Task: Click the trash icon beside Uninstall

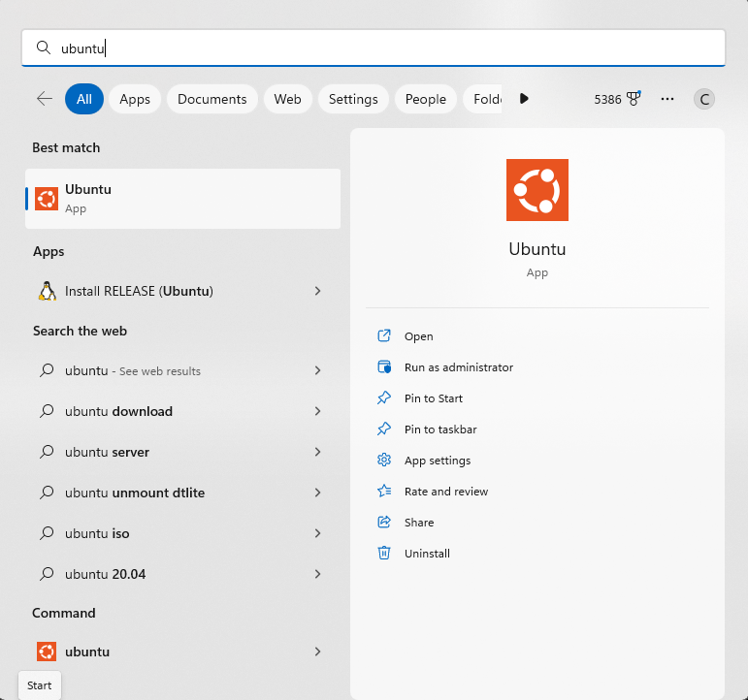Action: coord(384,553)
